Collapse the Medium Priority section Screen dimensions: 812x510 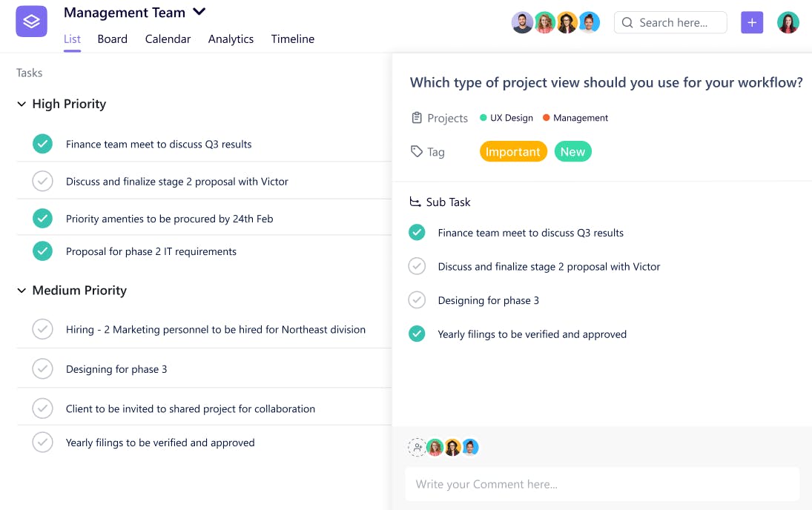pyautogui.click(x=22, y=291)
